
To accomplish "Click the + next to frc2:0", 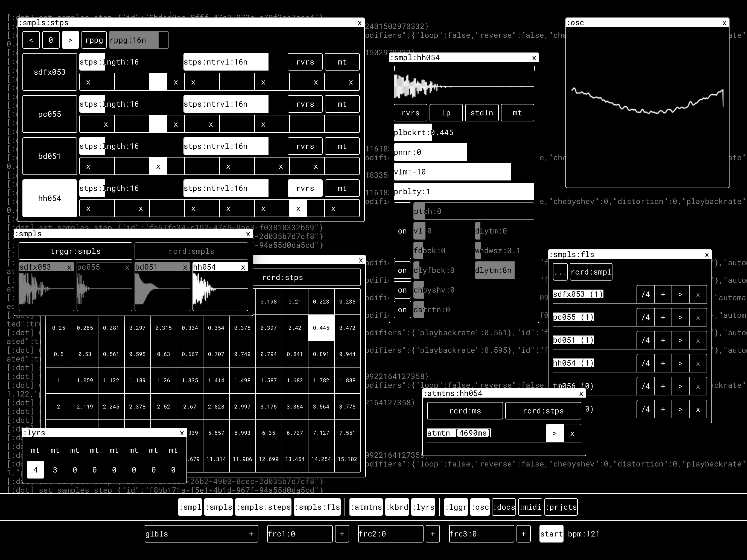I will pyautogui.click(x=433, y=534).
